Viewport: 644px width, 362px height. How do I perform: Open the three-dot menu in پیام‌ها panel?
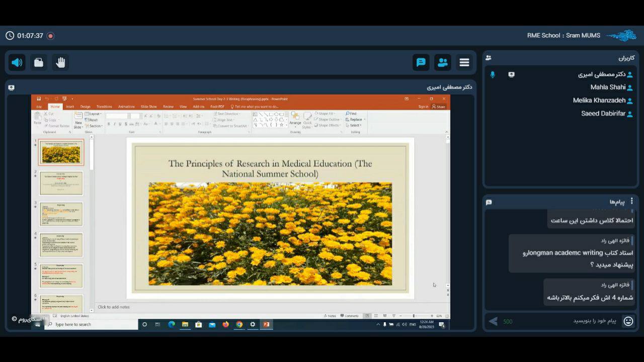pos(632,201)
